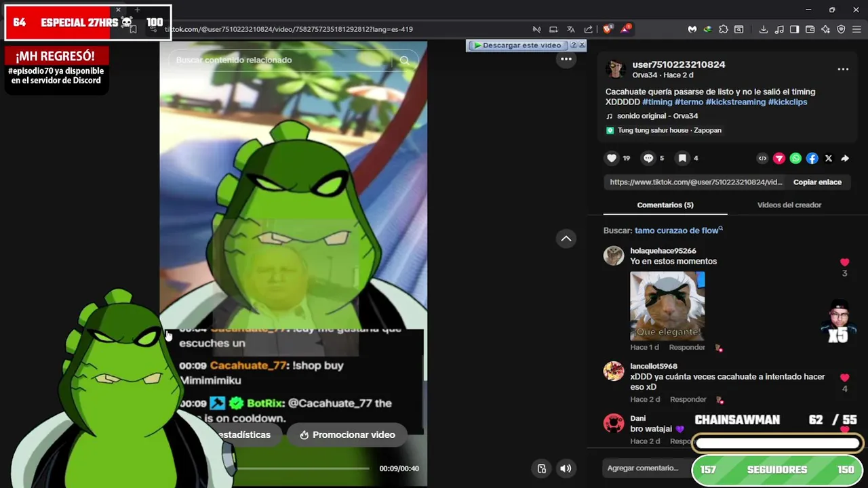868x488 pixels.
Task: Click the Copiar enlace button
Action: point(817,182)
